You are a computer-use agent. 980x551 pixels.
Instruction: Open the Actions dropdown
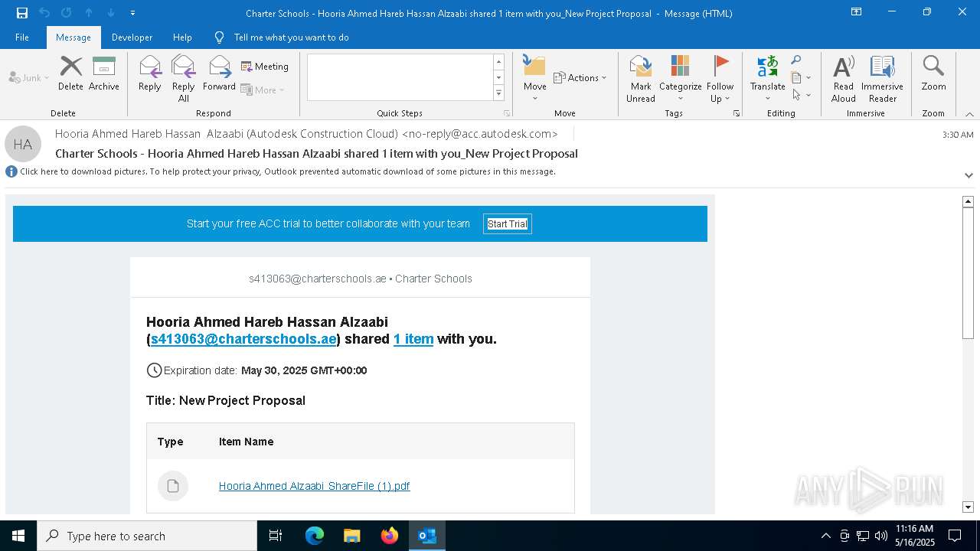click(580, 77)
